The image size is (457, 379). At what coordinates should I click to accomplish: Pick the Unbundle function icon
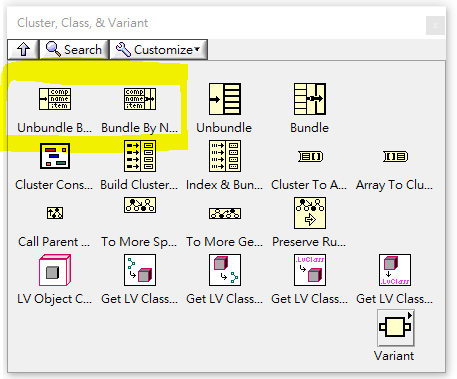tap(225, 99)
